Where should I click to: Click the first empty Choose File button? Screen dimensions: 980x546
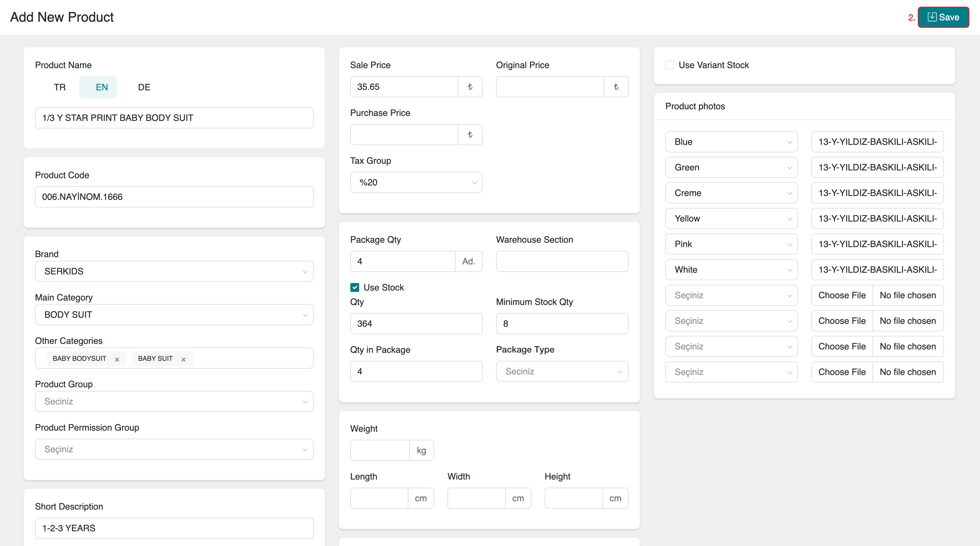[842, 295]
